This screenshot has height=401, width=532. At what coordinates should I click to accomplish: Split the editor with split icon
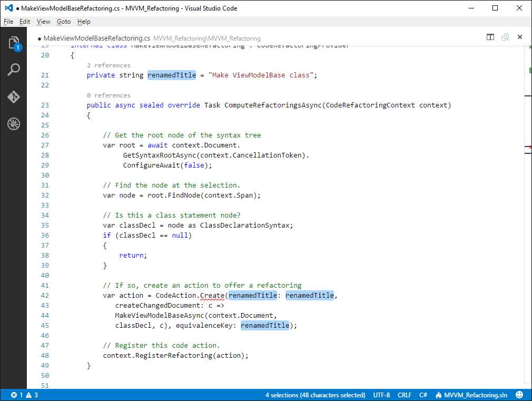pyautogui.click(x=490, y=37)
